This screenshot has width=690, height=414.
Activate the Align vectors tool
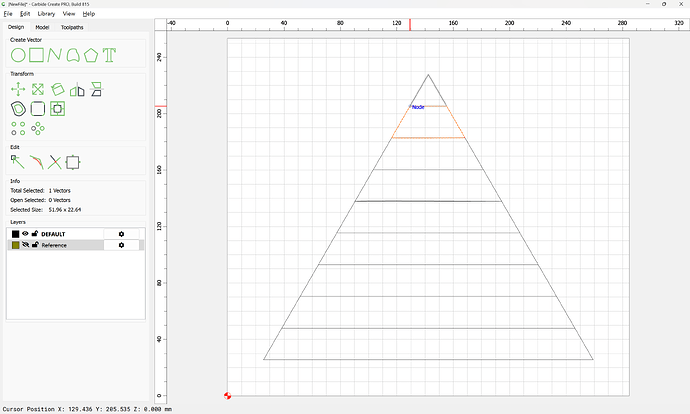point(96,89)
